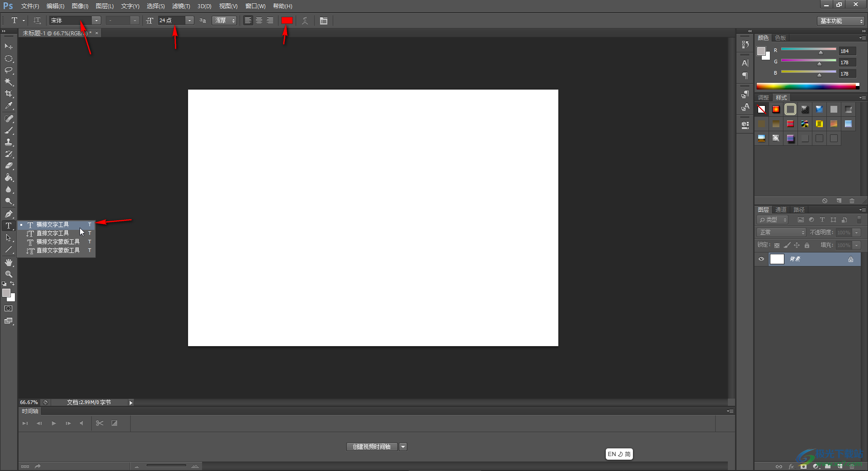Open the font family dropdown 宋体
The width and height of the screenshot is (868, 471).
(96, 20)
